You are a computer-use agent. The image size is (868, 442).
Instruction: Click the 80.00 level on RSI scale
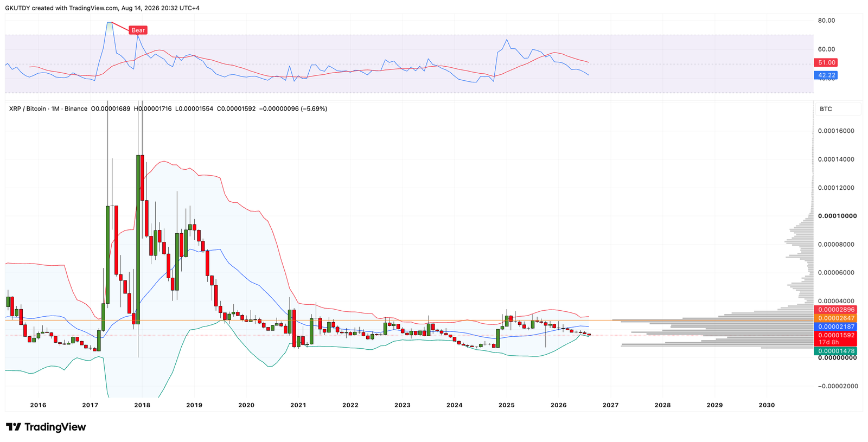click(x=826, y=21)
